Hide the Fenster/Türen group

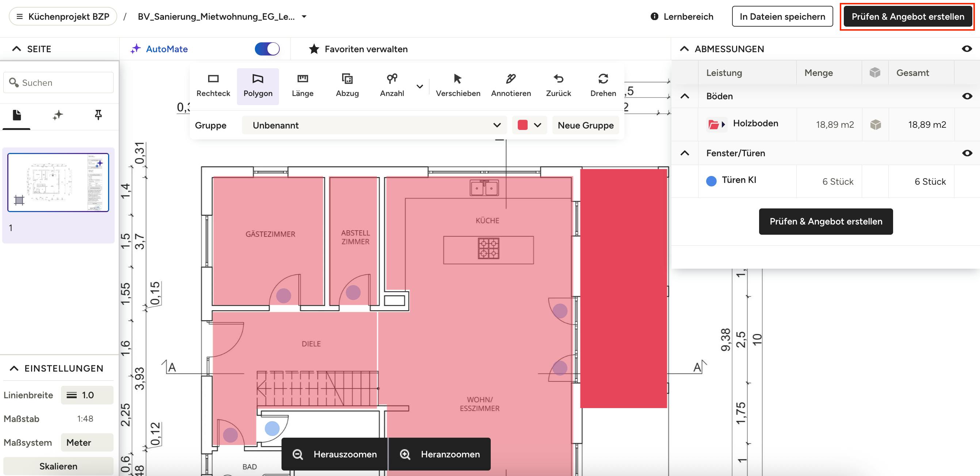tap(967, 153)
